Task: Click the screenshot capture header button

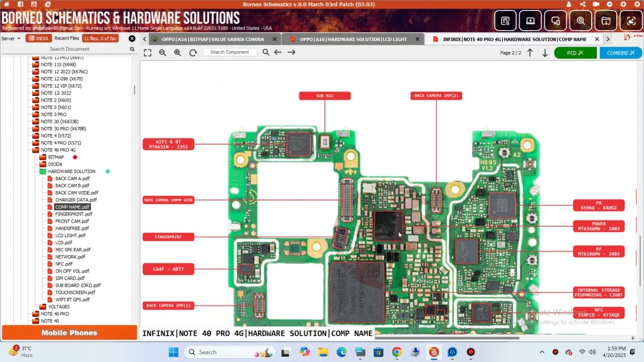Action: [631, 21]
